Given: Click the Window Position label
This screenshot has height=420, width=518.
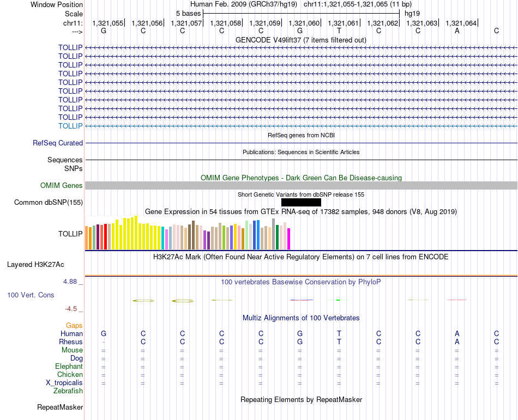Looking at the screenshot, I should [57, 4].
